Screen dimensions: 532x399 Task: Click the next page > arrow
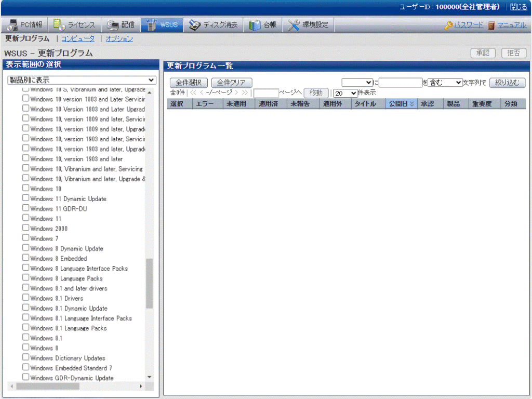[236, 92]
